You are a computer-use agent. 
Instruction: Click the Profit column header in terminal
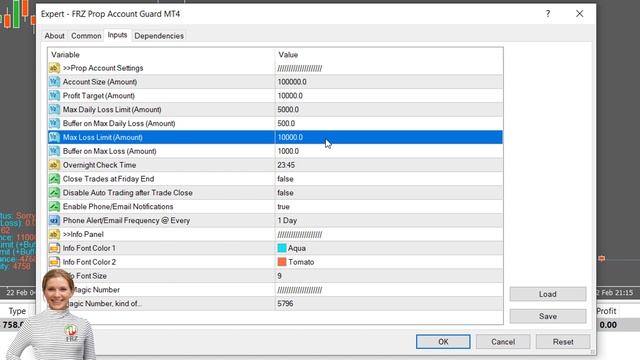click(606, 311)
